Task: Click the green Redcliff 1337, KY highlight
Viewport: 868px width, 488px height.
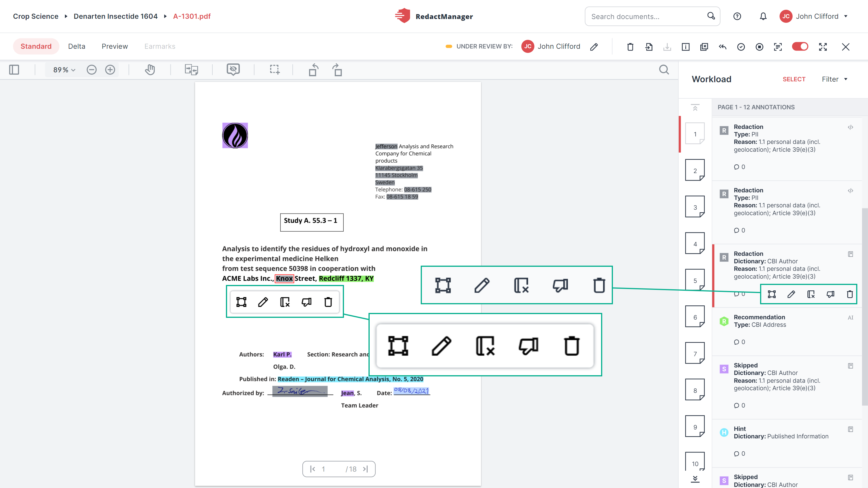Action: coord(346,279)
